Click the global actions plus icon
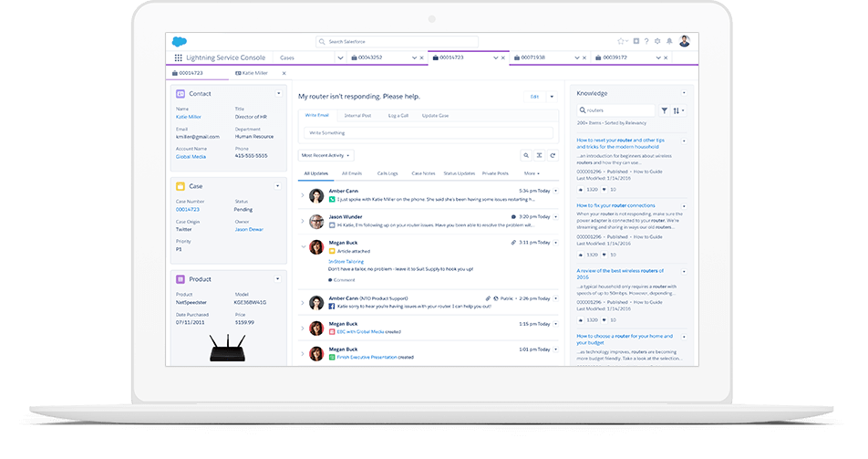The image size is (868, 459). 636,41
